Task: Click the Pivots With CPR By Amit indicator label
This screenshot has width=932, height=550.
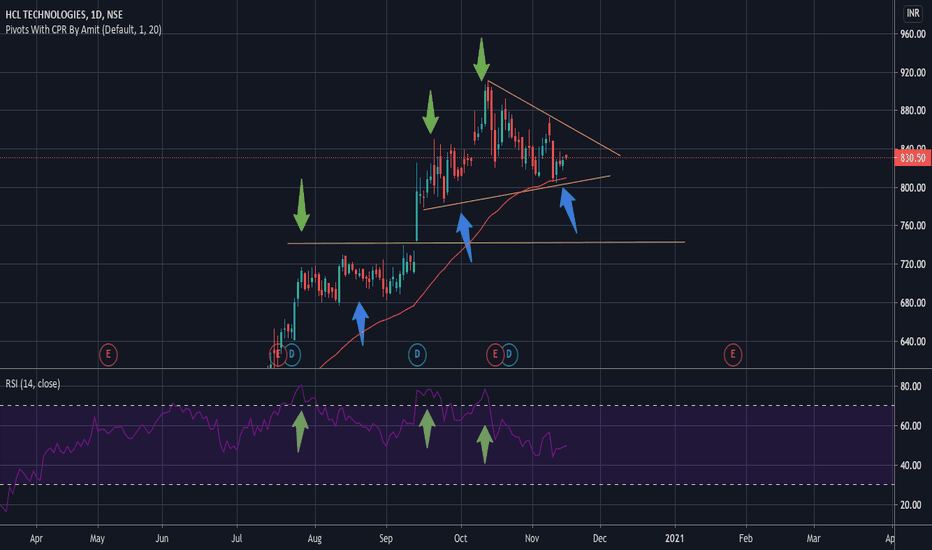Action: click(83, 30)
